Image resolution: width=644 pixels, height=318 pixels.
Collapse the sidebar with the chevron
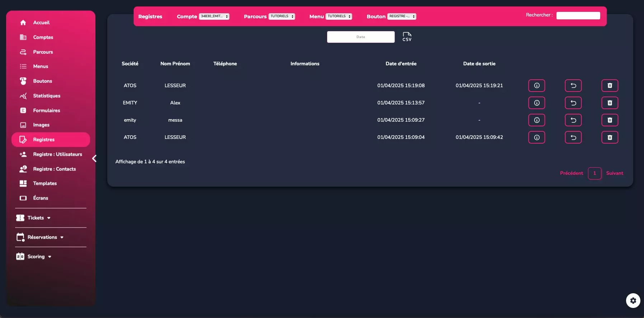pos(94,158)
